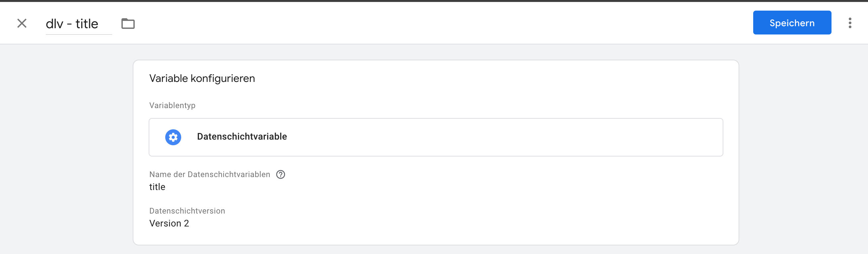This screenshot has height=254, width=868.
Task: Open the three-dot more options menu
Action: [x=850, y=23]
